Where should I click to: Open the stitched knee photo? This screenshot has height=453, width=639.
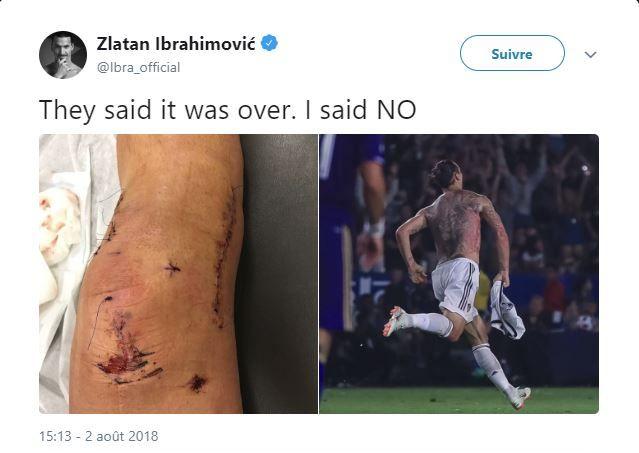[178, 274]
